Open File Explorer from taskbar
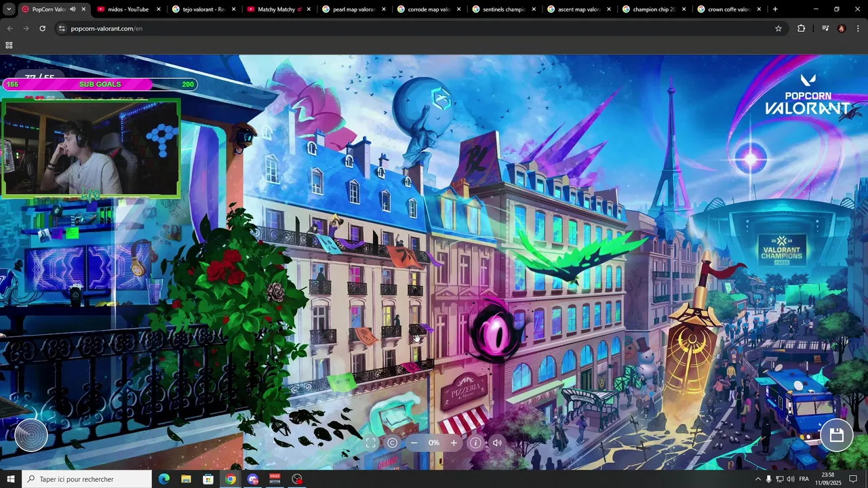Screen dimensions: 868x488 186,479
